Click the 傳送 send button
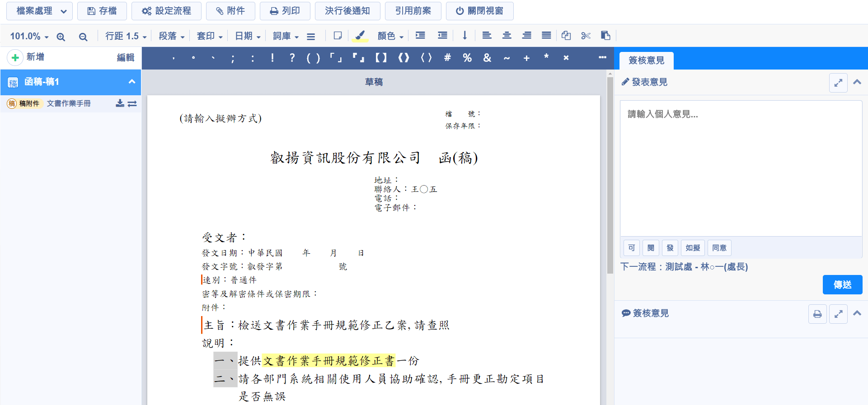Image resolution: width=868 pixels, height=405 pixels. 842,285
